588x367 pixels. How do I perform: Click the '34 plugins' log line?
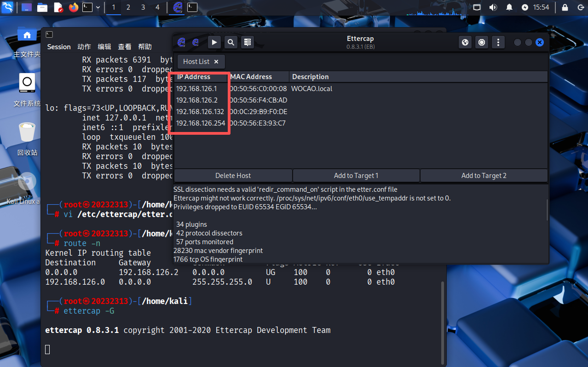click(191, 224)
